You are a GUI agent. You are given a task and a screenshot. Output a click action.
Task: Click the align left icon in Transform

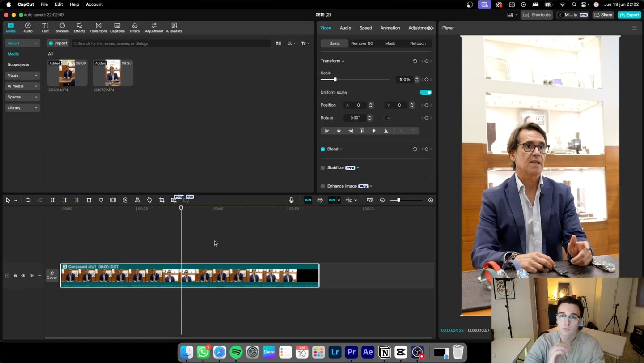[x=327, y=131]
